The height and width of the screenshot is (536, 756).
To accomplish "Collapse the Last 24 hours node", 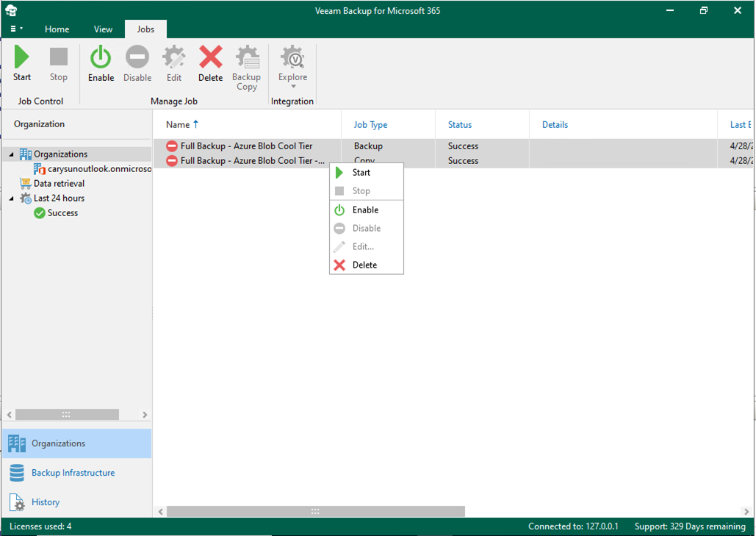I will (x=11, y=199).
